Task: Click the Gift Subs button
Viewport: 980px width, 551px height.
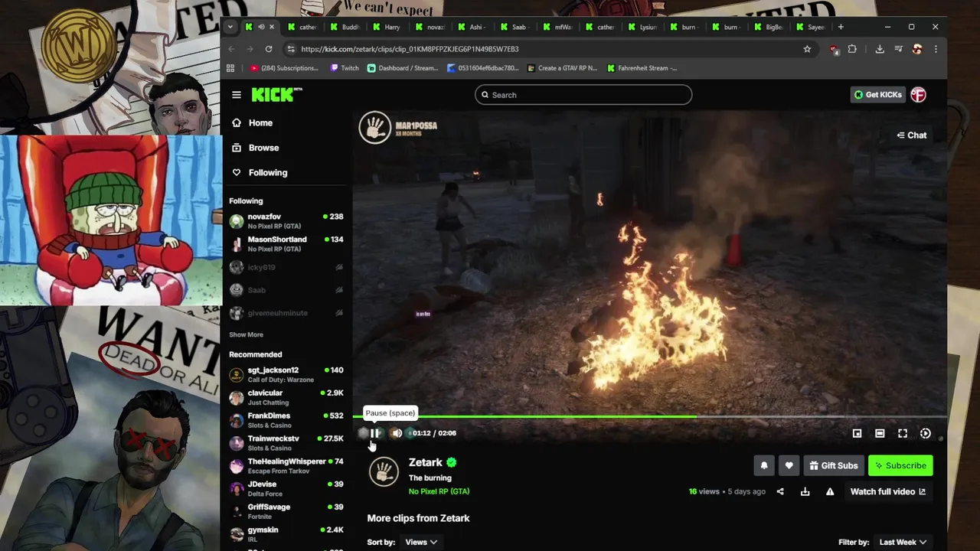Action: pyautogui.click(x=833, y=465)
